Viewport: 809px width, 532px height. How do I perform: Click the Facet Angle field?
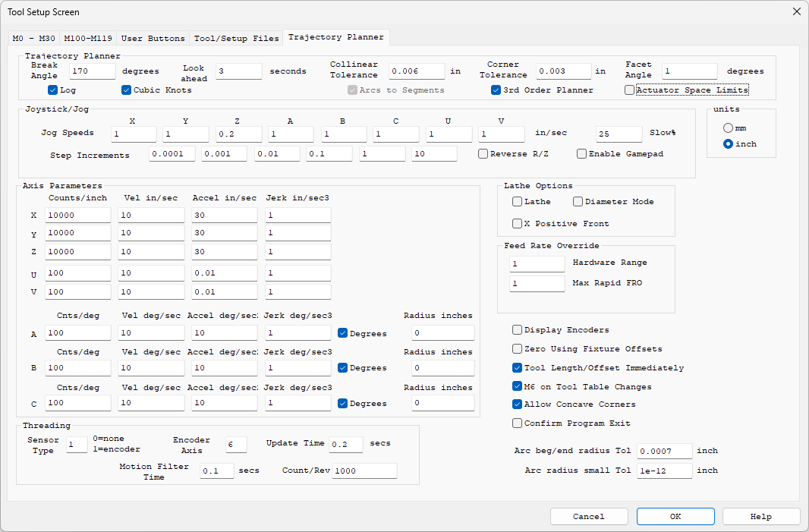point(689,71)
